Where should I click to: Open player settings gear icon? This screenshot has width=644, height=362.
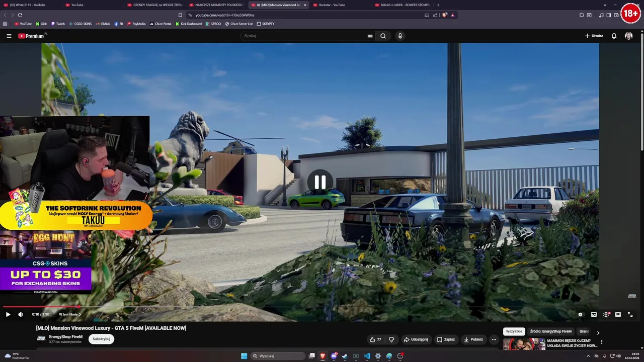click(606, 314)
